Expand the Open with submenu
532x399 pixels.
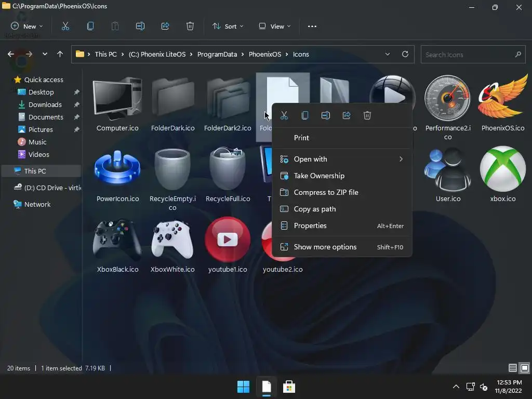(x=401, y=159)
